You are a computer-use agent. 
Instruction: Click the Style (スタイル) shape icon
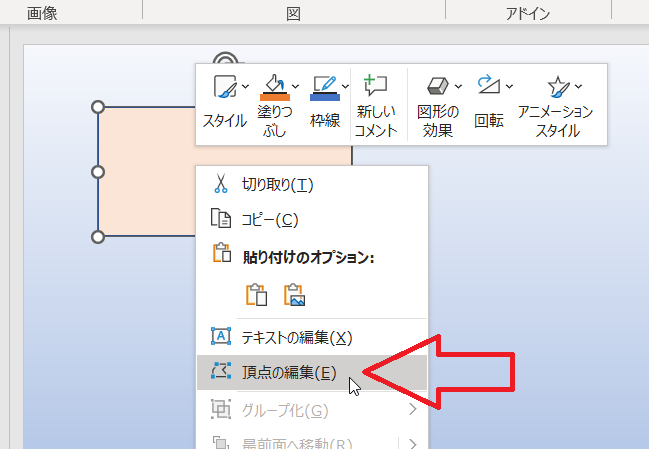click(x=224, y=88)
